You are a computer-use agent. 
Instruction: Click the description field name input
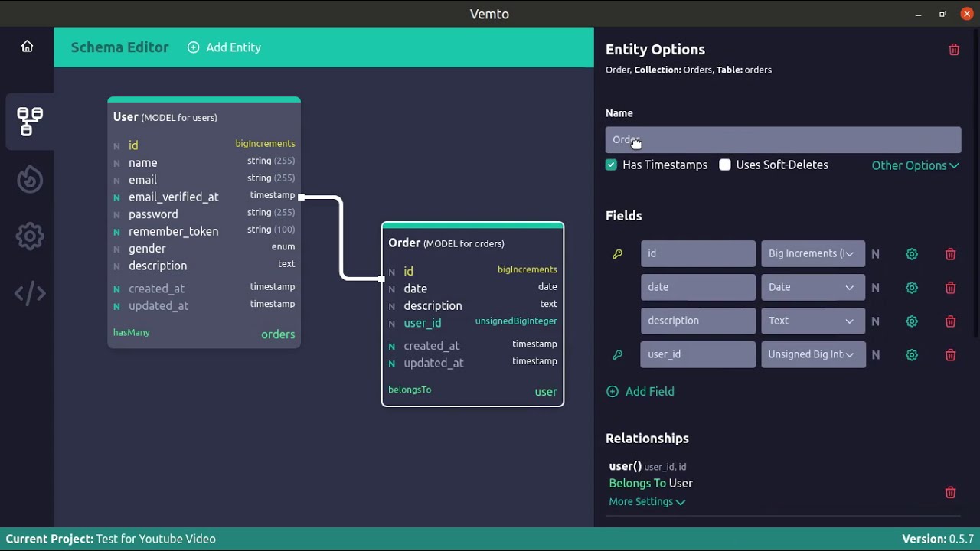click(x=698, y=321)
